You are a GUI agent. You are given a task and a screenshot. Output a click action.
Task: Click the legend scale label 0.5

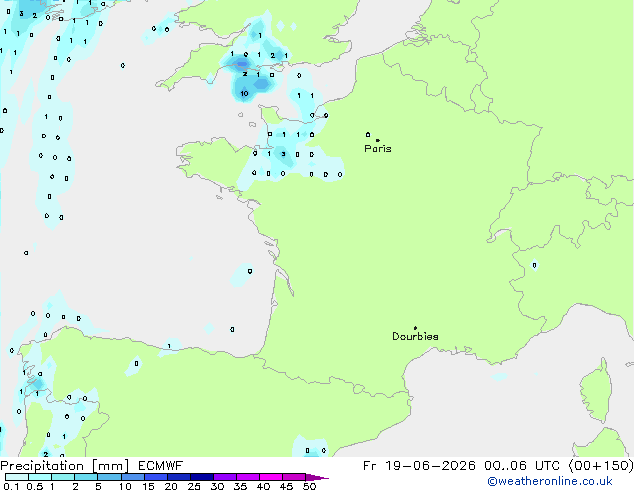point(35,486)
